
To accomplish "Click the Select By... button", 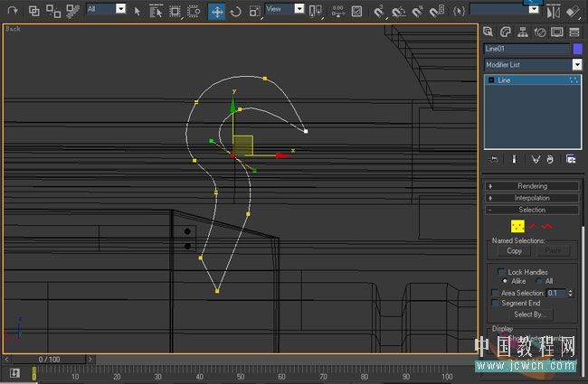I will click(530, 314).
